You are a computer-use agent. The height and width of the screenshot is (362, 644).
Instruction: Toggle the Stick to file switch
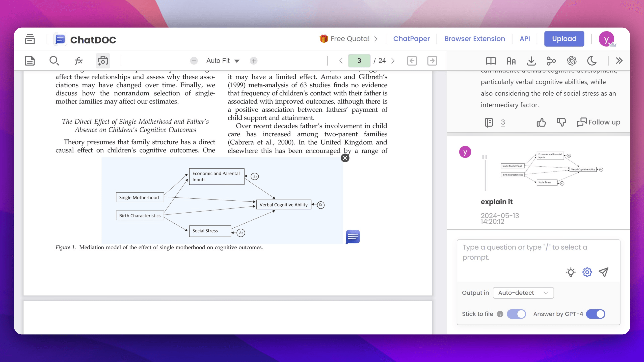coord(516,314)
